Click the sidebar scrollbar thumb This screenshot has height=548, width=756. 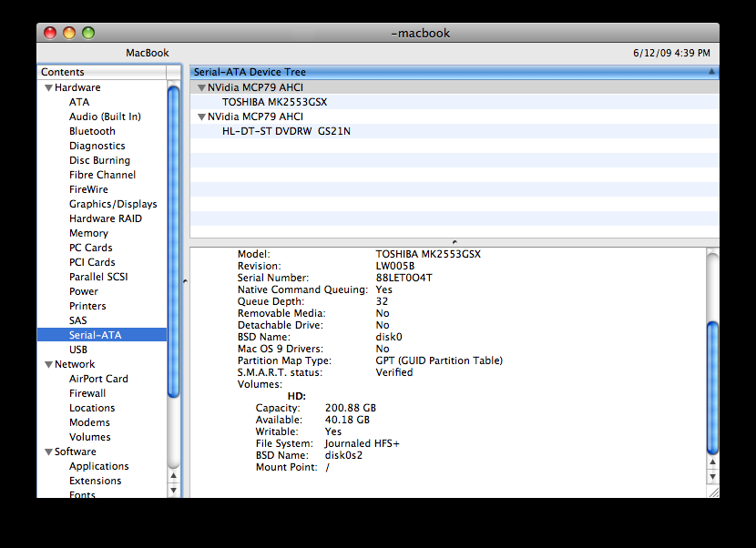174,240
